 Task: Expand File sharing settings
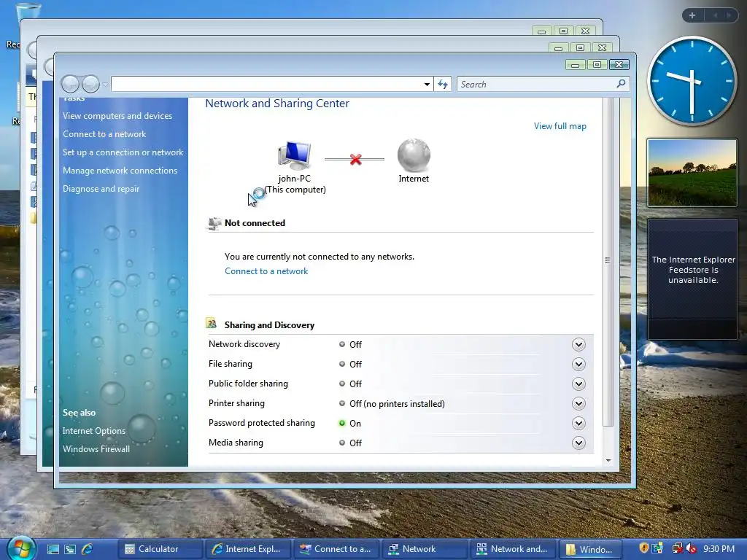point(578,365)
